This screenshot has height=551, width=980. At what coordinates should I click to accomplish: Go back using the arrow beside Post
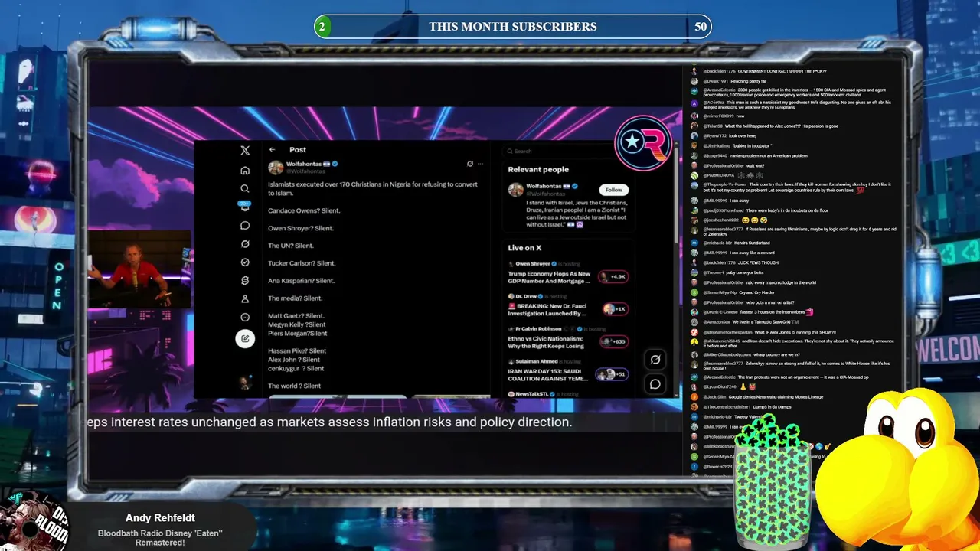click(272, 150)
